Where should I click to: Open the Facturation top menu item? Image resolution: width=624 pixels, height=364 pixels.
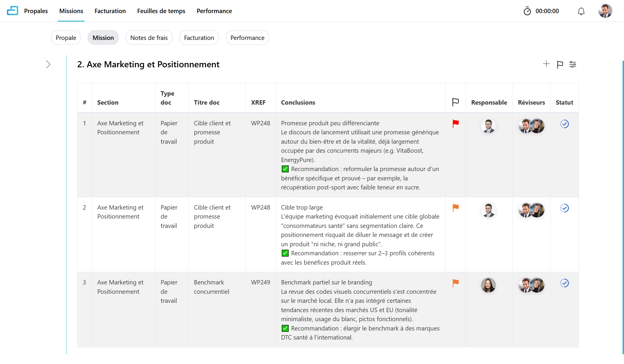tap(110, 11)
